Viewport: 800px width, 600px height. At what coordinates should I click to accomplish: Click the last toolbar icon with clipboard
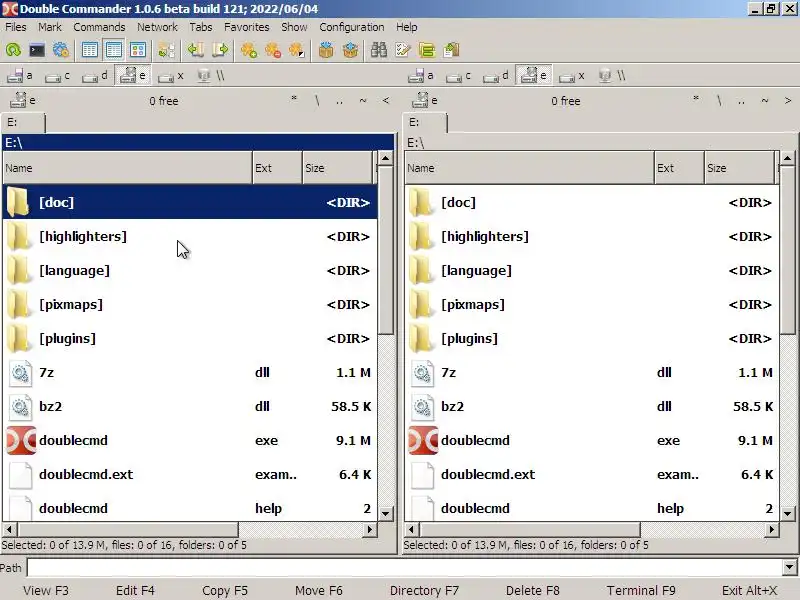coord(451,50)
